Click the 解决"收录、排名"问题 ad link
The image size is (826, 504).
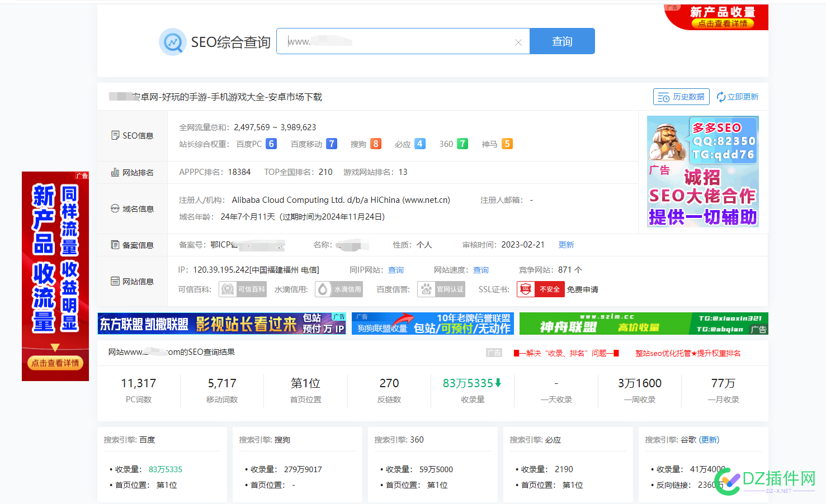click(x=566, y=353)
